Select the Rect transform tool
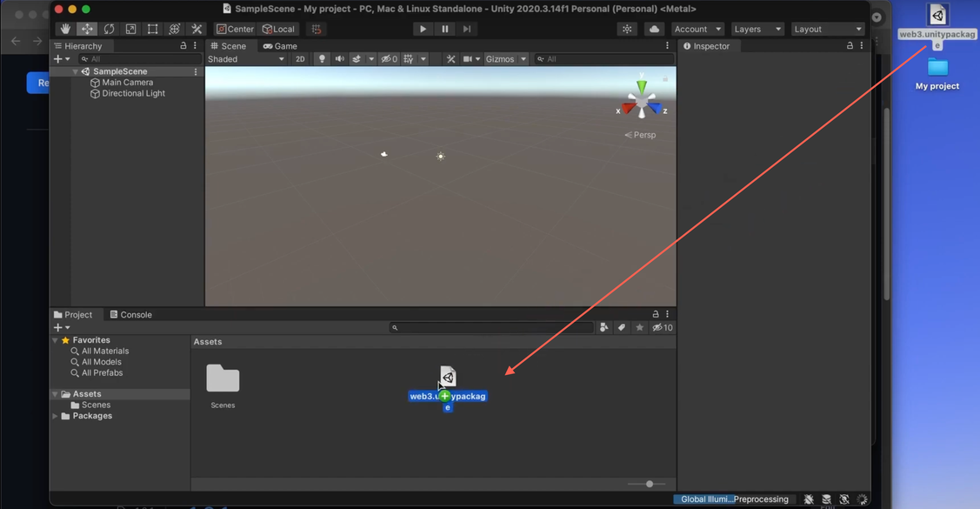 pos(152,29)
